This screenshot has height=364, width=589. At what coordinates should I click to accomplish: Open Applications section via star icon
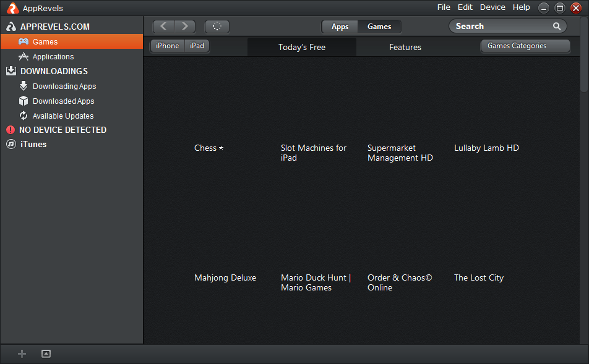(x=24, y=56)
